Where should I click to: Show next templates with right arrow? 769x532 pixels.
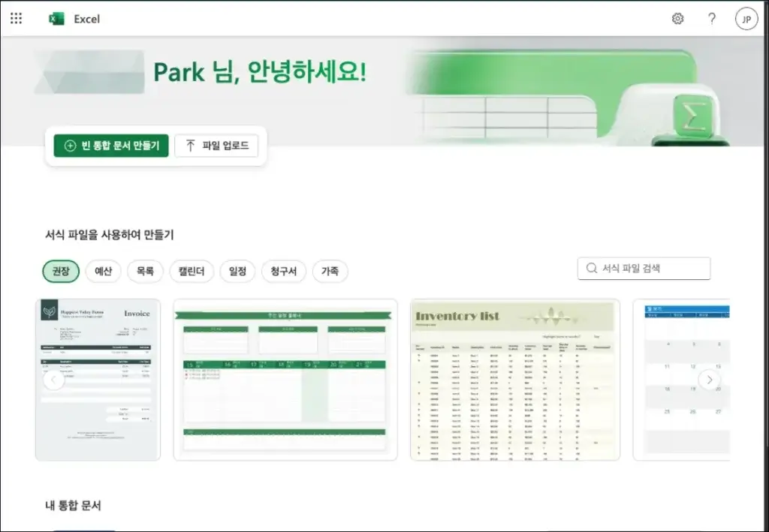click(709, 380)
